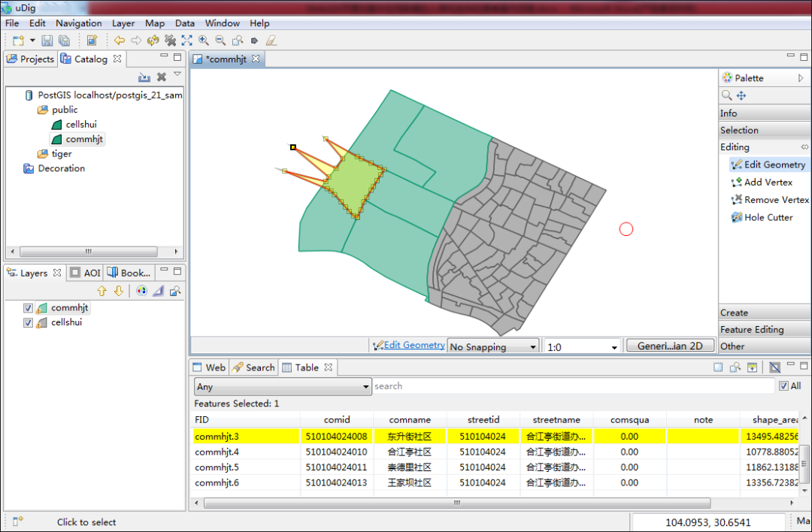Expand the Create palette drawer
Screen dimensions: 812x532
(x=765, y=313)
